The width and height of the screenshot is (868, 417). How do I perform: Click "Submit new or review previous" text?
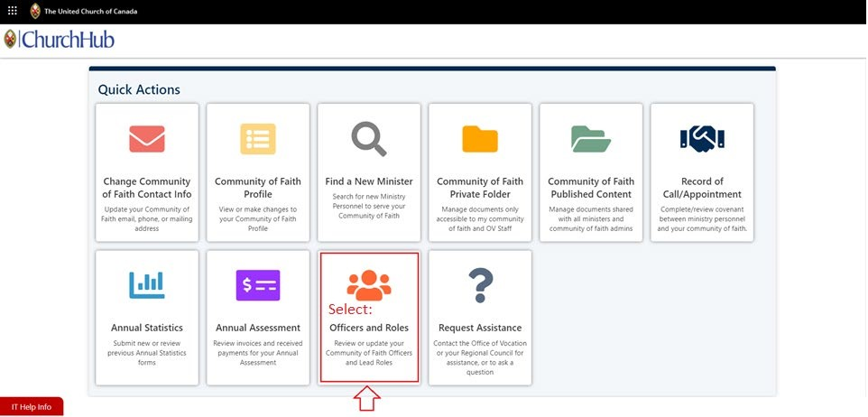147,353
